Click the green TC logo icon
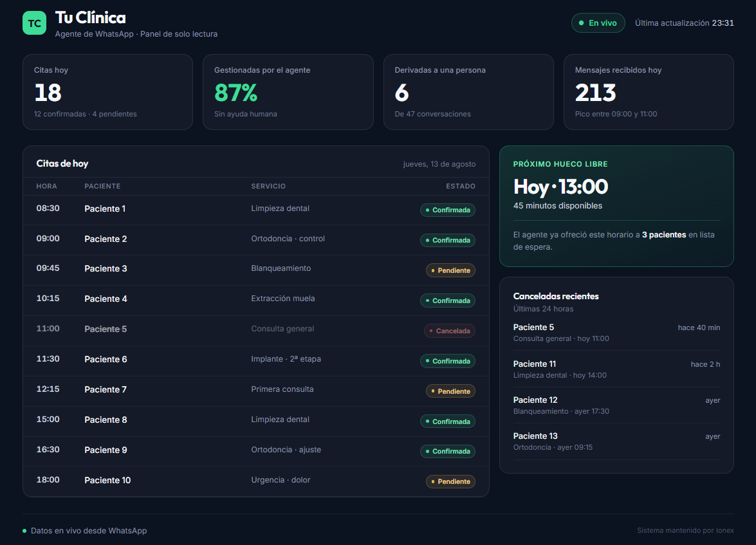This screenshot has width=756, height=545. [x=34, y=23]
